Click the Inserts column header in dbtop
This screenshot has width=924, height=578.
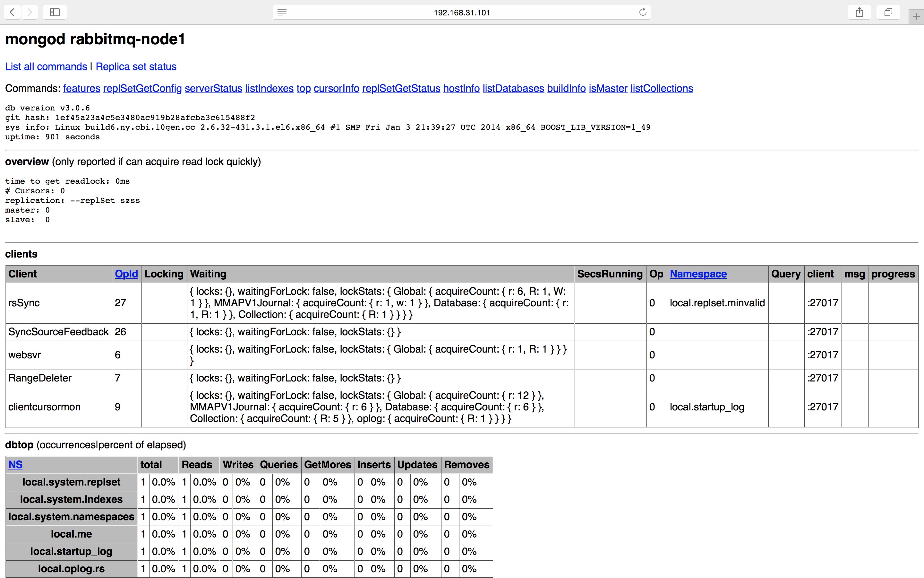374,465
